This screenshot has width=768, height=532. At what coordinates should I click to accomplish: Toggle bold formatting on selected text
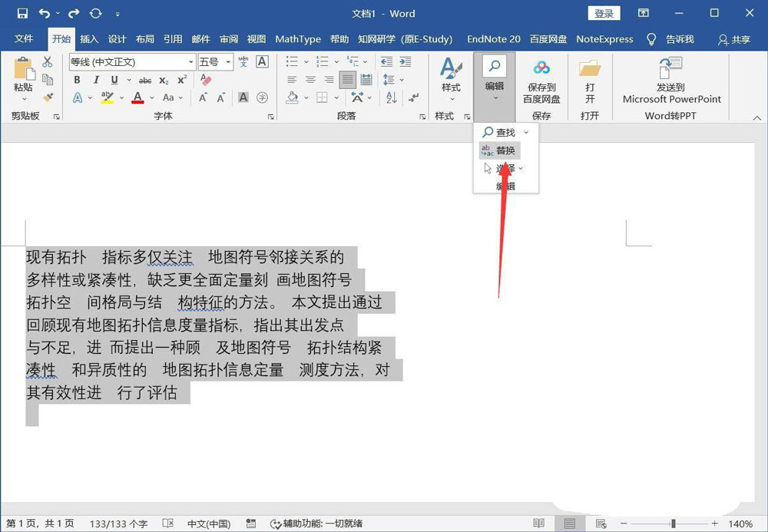[x=77, y=80]
